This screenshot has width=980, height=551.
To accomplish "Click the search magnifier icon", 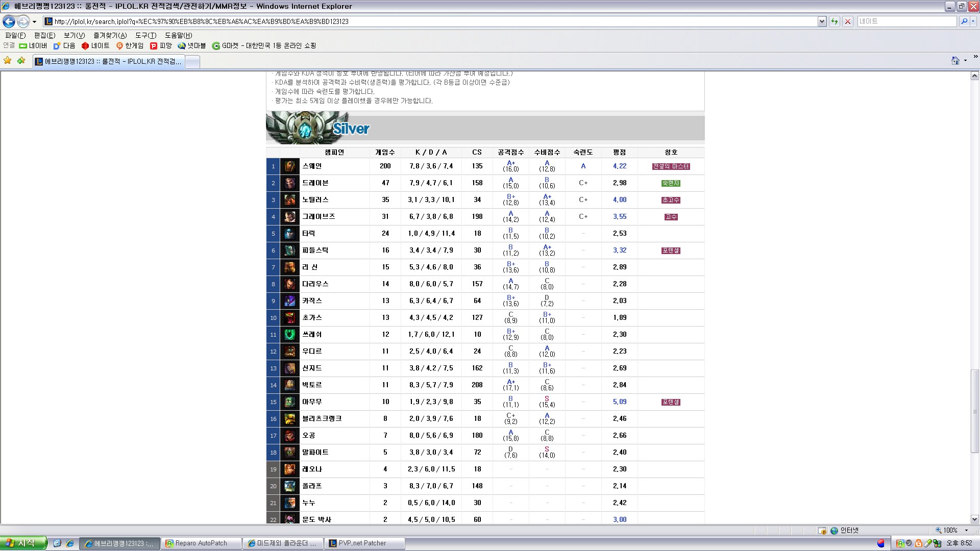I will (x=964, y=21).
